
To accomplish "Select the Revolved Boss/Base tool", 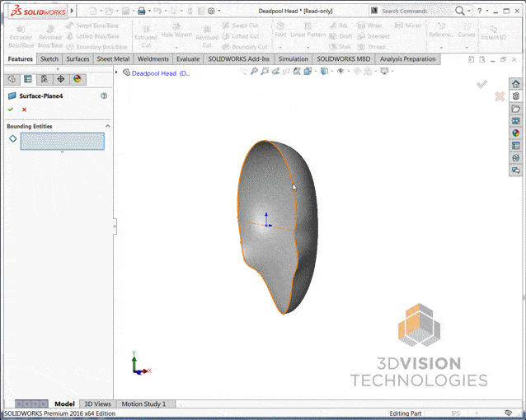I will coord(50,36).
